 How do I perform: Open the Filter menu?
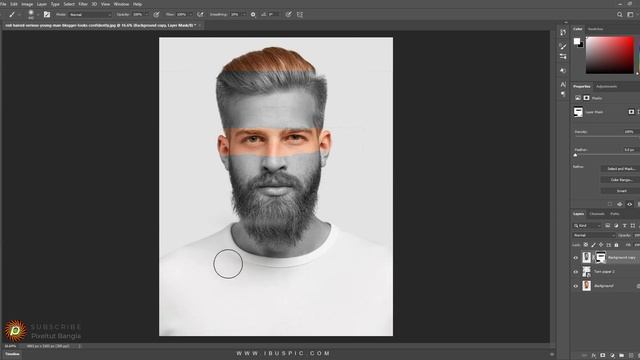pos(83,4)
